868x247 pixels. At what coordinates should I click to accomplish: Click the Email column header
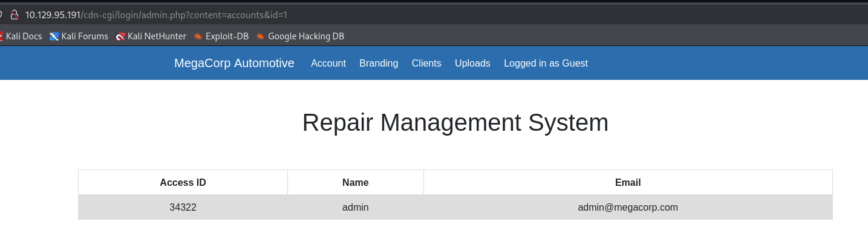pos(628,182)
